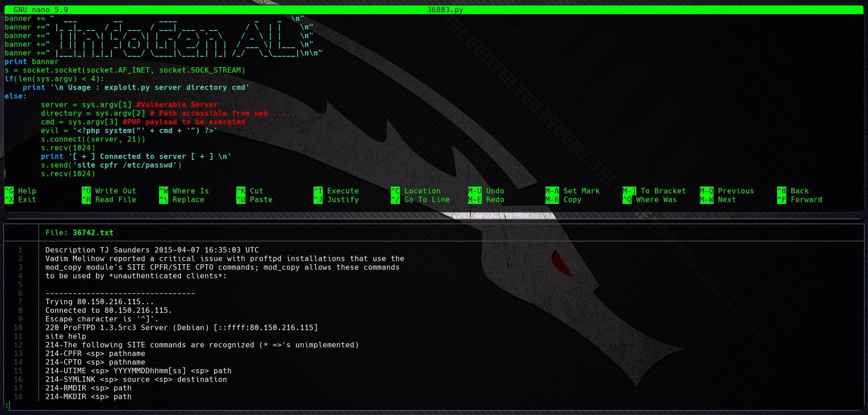
Task: Click the 'Trying 80.150.216.115...' line
Action: coord(100,301)
